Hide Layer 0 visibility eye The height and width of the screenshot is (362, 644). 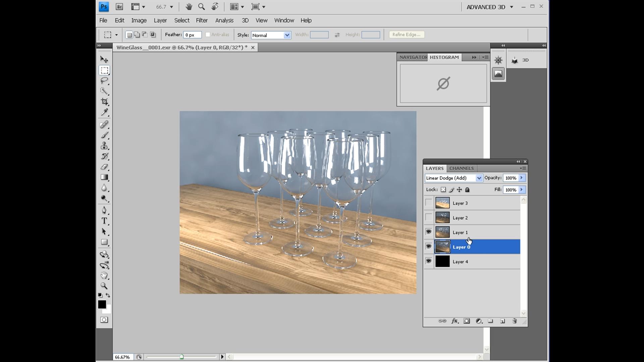coord(429,247)
